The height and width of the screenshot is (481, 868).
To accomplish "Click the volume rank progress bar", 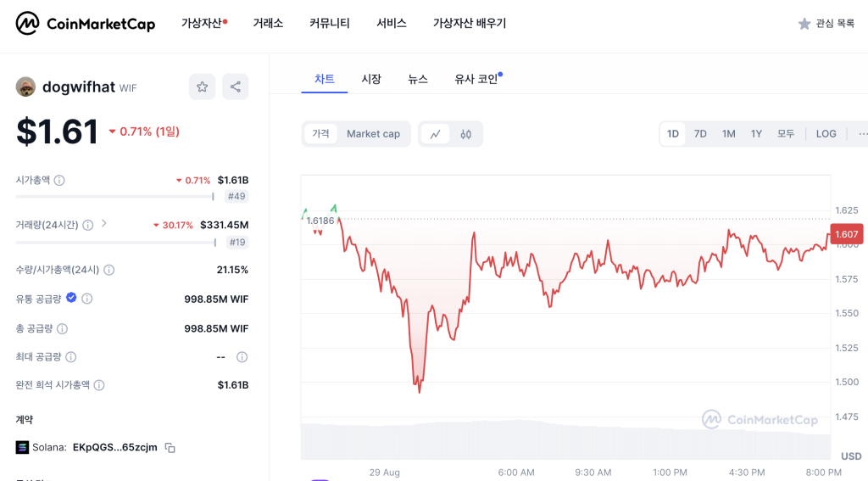I will tap(115, 243).
